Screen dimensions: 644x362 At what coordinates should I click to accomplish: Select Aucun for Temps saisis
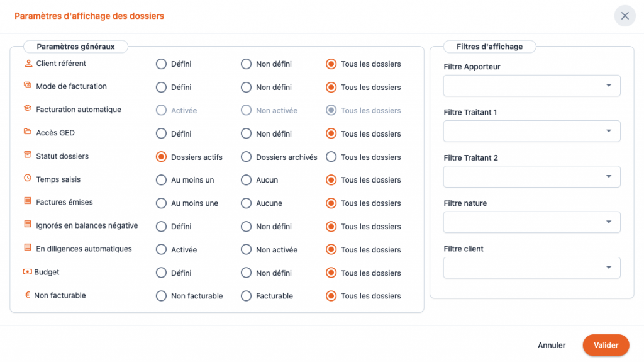coord(246,180)
